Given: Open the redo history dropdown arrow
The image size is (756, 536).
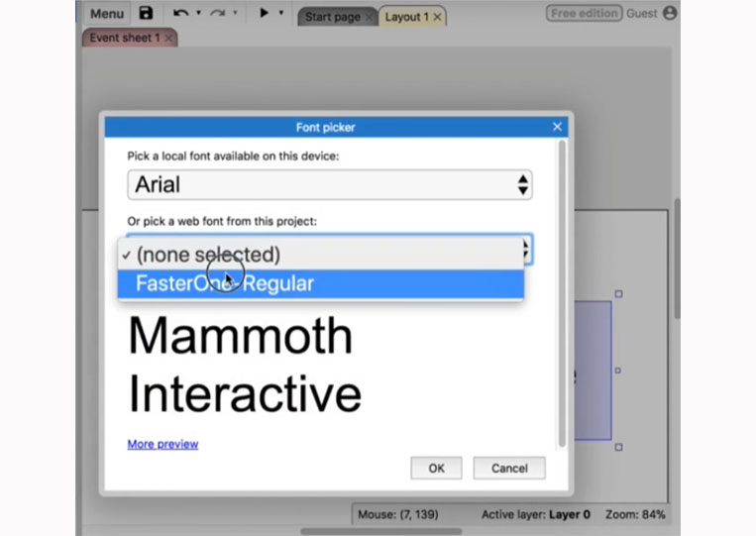Looking at the screenshot, I should [235, 13].
